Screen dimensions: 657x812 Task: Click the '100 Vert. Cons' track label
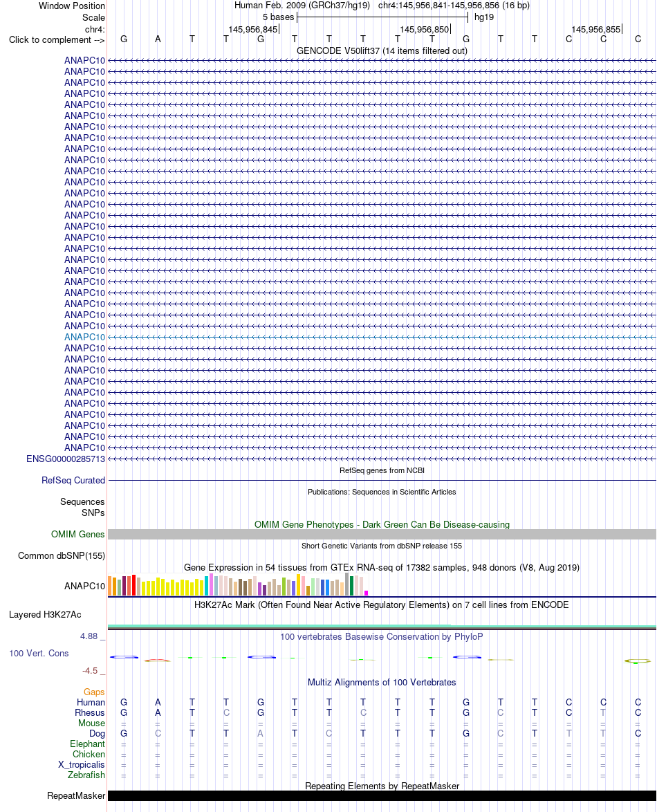click(x=39, y=654)
